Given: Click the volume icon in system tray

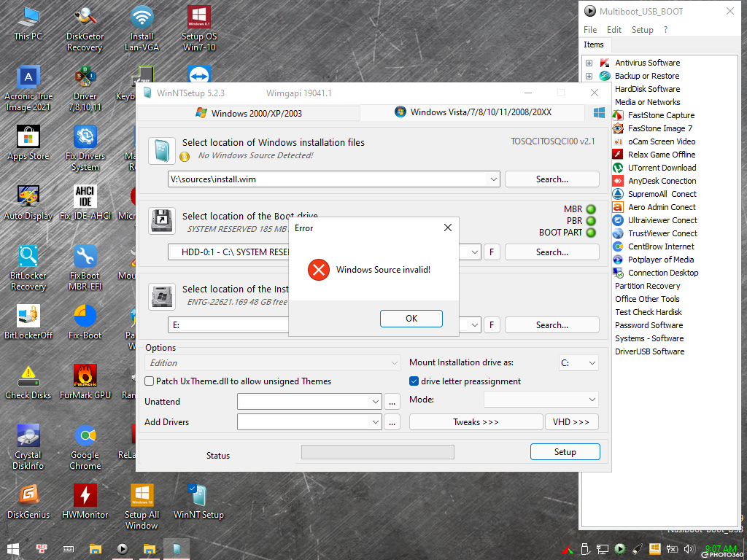Looking at the screenshot, I should (689, 549).
